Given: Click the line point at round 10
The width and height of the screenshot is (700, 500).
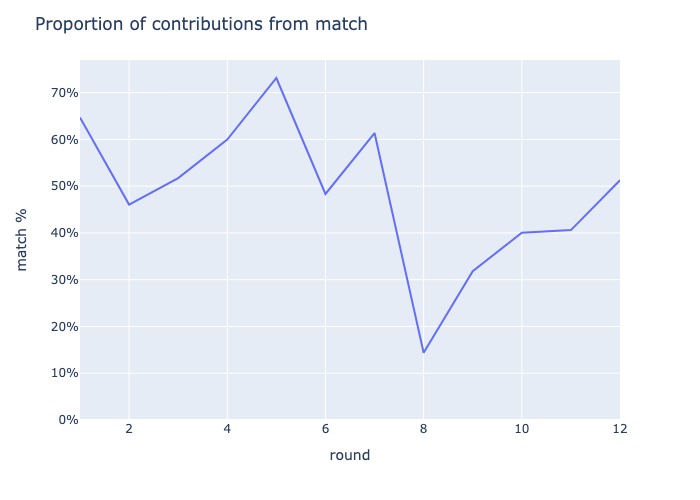Looking at the screenshot, I should [521, 233].
